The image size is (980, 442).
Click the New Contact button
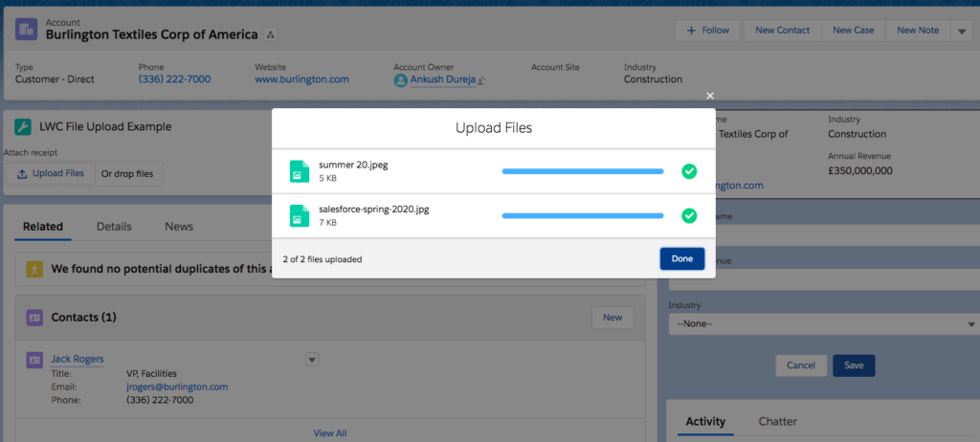782,30
